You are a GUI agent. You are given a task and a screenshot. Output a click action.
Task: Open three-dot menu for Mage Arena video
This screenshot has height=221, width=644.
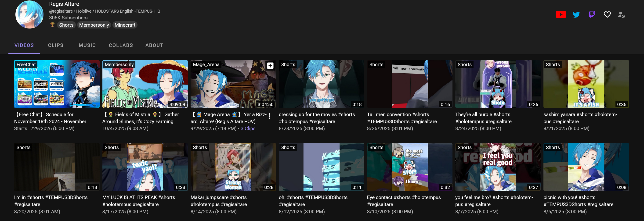tap(269, 116)
